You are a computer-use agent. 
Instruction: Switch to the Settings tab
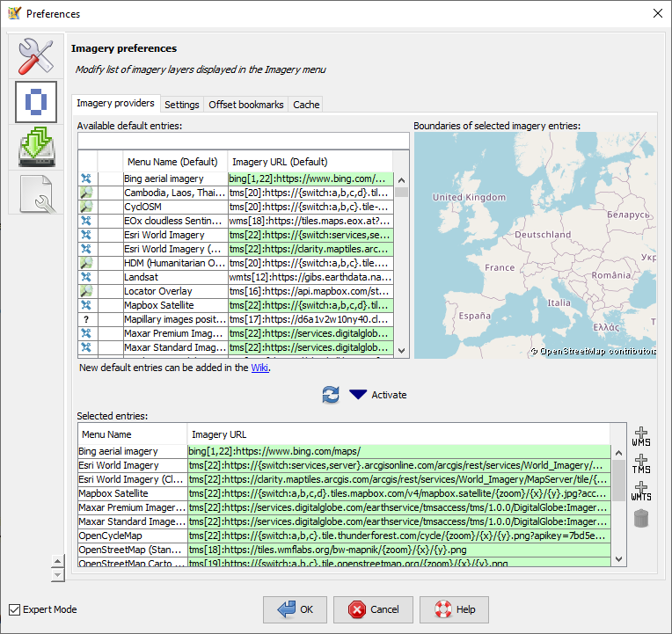pos(182,105)
